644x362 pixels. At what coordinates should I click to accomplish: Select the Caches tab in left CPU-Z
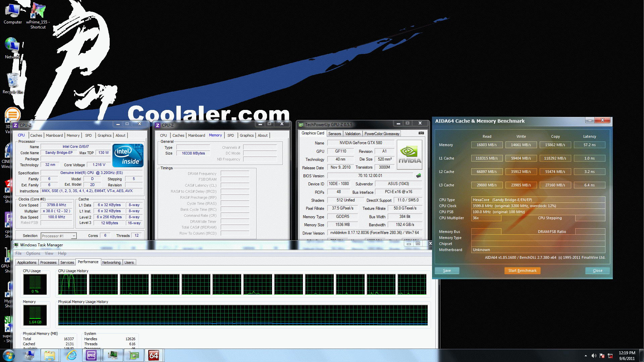tap(36, 135)
